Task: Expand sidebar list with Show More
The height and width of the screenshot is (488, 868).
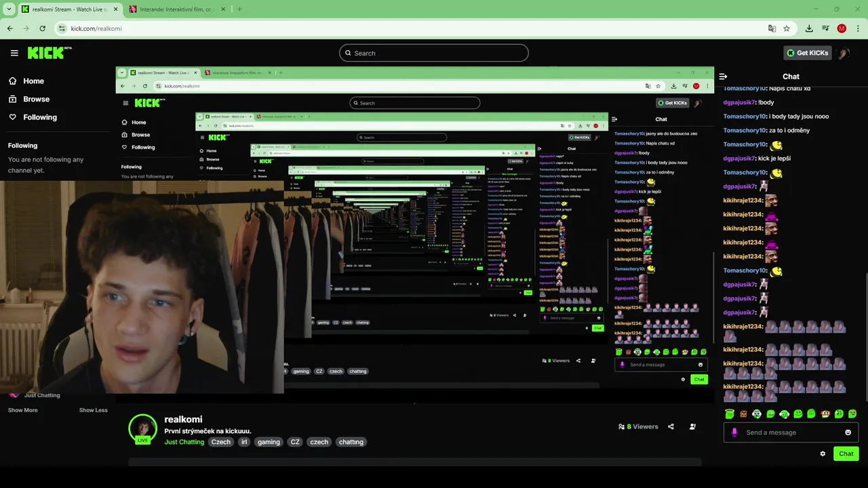Action: [22, 410]
